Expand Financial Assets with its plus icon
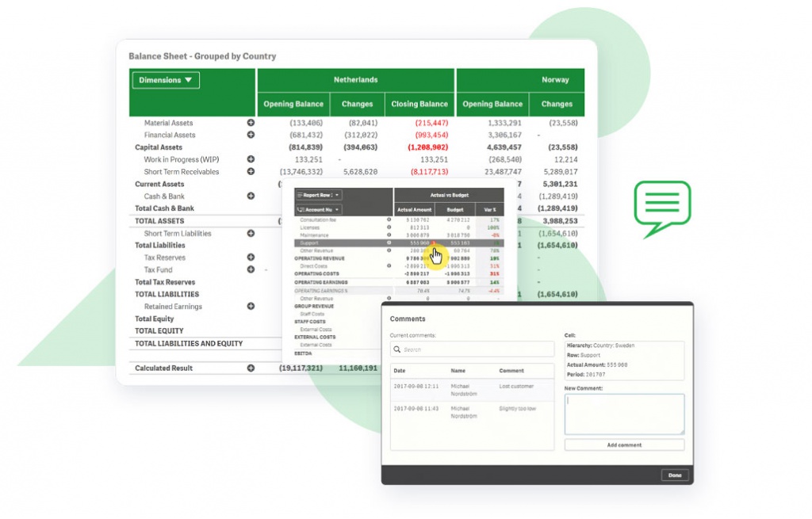The width and height of the screenshot is (812, 519). point(251,135)
